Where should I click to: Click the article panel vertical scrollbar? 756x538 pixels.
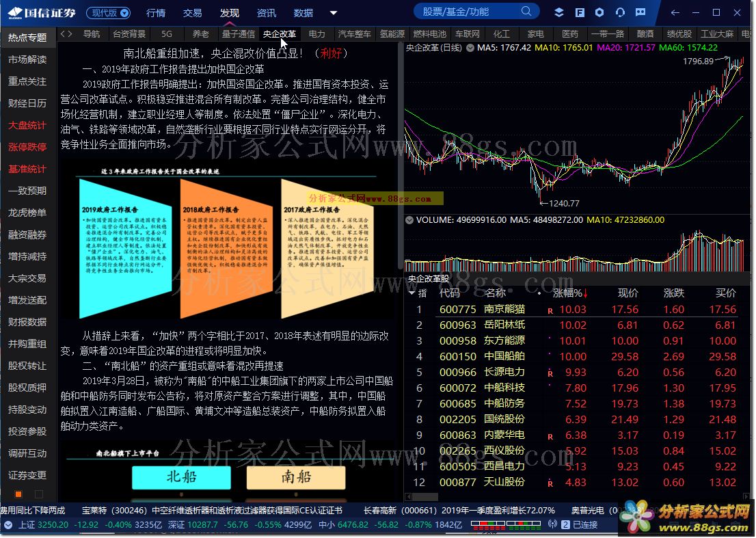point(400,154)
